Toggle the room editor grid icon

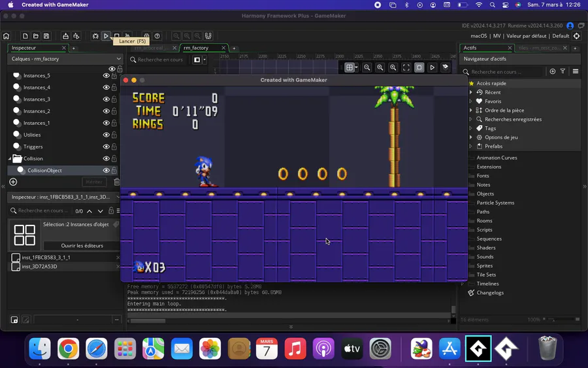click(349, 67)
